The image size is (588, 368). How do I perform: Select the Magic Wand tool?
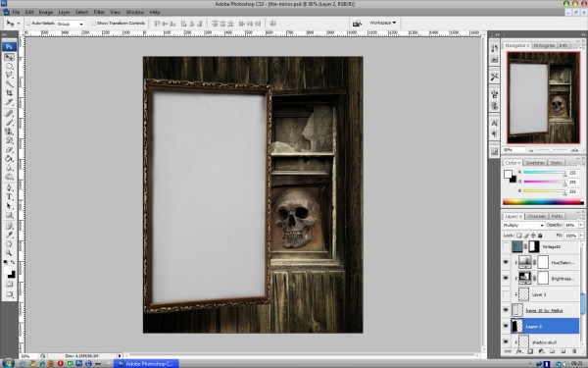(x=9, y=84)
